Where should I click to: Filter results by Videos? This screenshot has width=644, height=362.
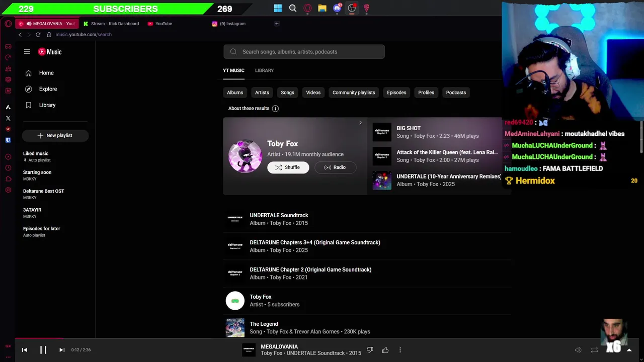[313, 93]
